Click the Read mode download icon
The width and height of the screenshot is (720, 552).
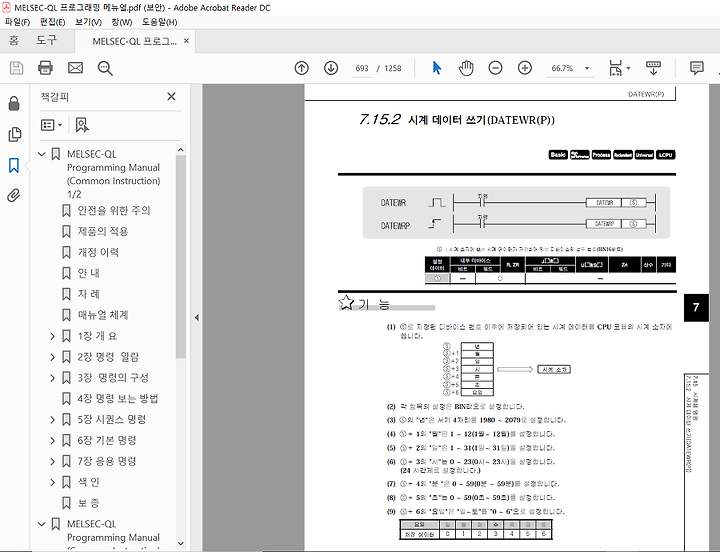(x=653, y=68)
